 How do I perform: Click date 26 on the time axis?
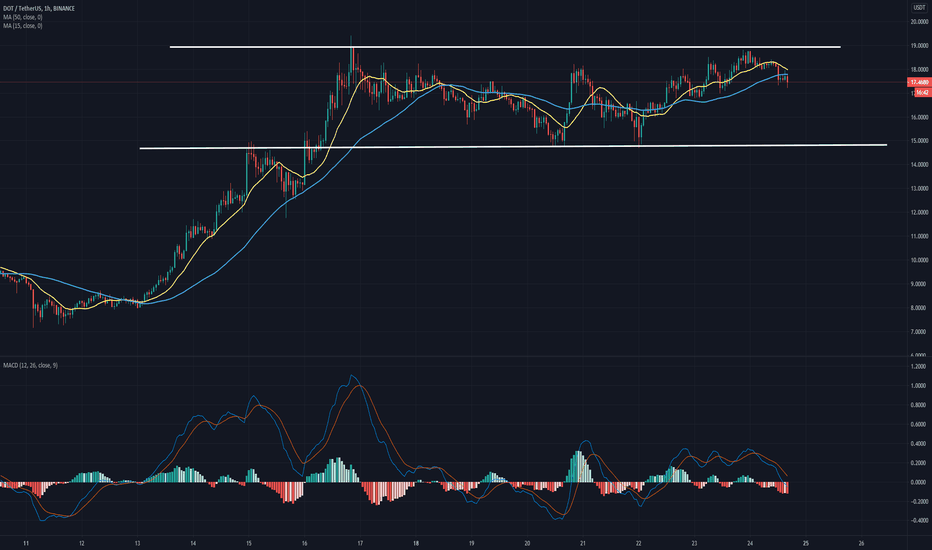click(861, 543)
